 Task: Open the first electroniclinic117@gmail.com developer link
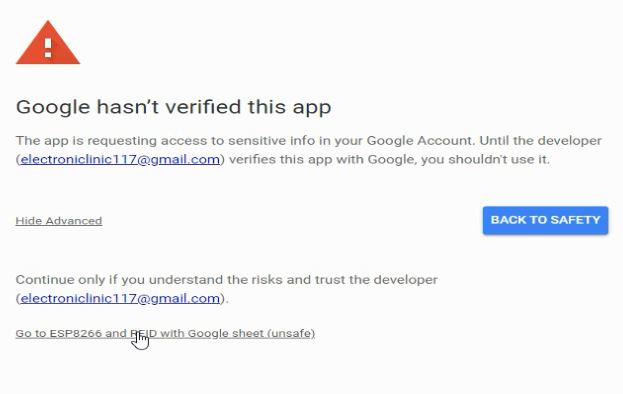coord(120,159)
